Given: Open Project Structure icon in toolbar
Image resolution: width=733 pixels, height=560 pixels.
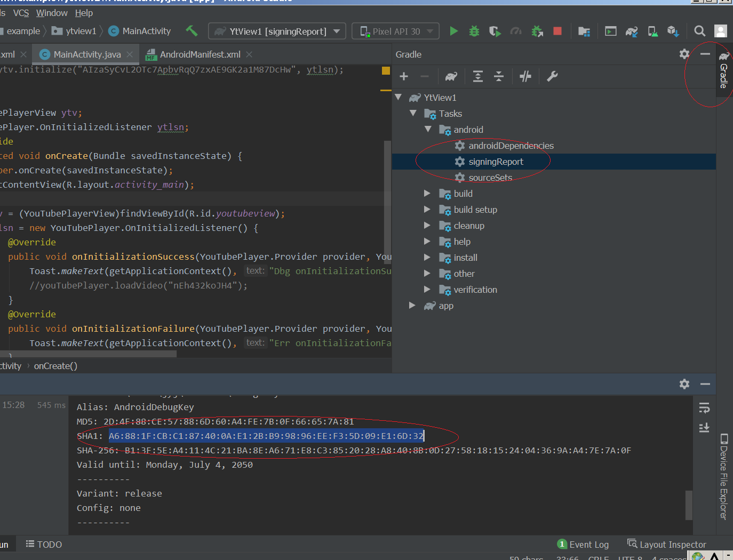Looking at the screenshot, I should pos(584,31).
